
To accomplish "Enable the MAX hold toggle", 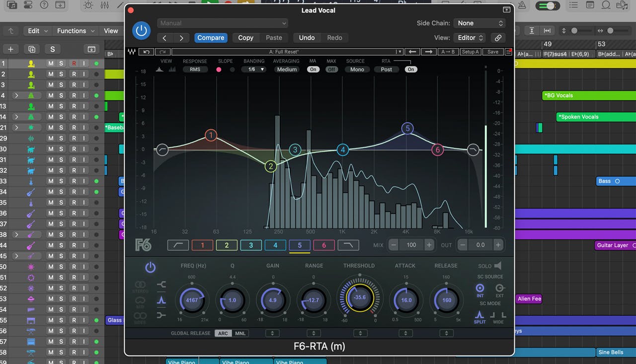I will point(331,70).
